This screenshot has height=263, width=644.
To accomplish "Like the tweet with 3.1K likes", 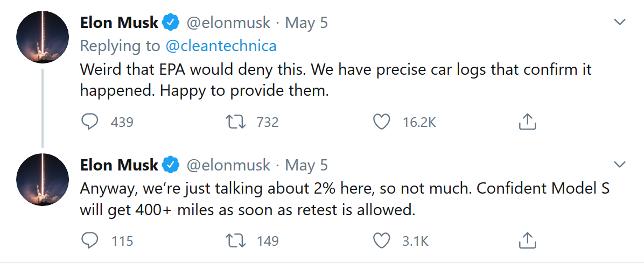I will click(382, 241).
